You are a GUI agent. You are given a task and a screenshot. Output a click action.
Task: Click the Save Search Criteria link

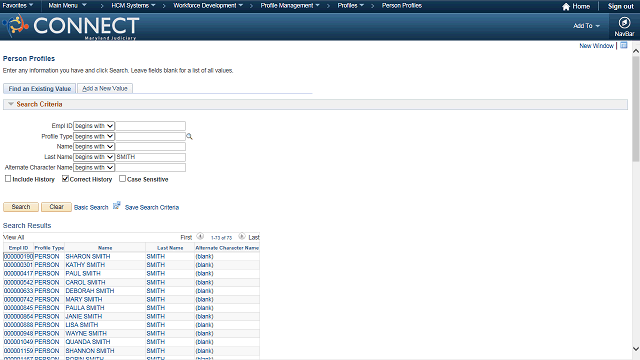[152, 207]
